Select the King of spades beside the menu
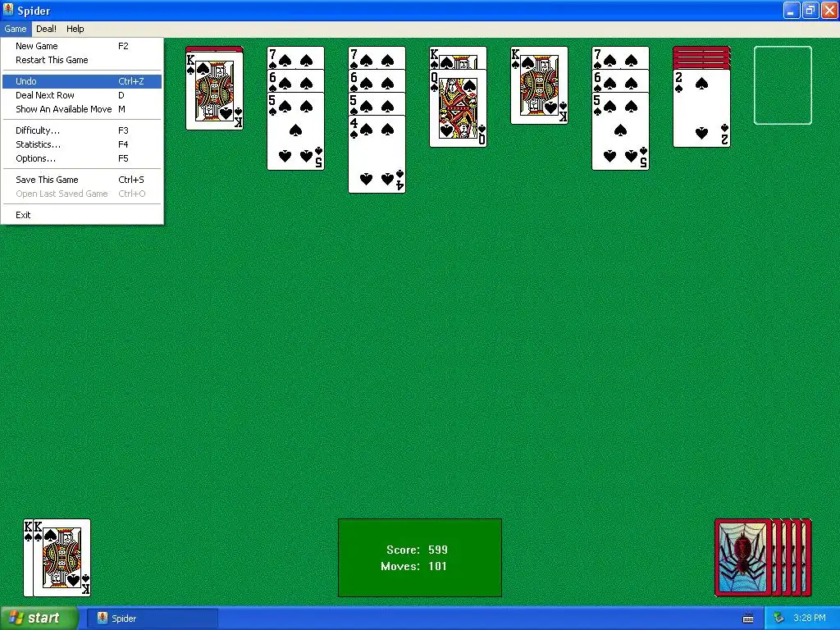 point(214,91)
